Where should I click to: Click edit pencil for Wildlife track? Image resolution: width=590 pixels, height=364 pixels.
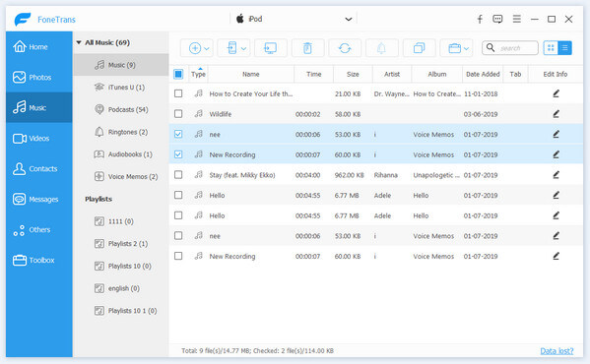tap(556, 114)
